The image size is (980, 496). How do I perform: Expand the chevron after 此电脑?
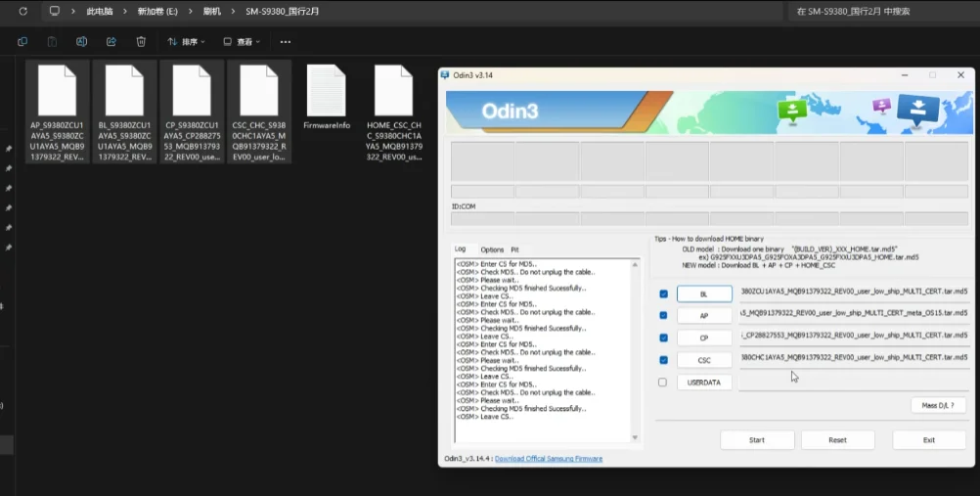pos(124,12)
